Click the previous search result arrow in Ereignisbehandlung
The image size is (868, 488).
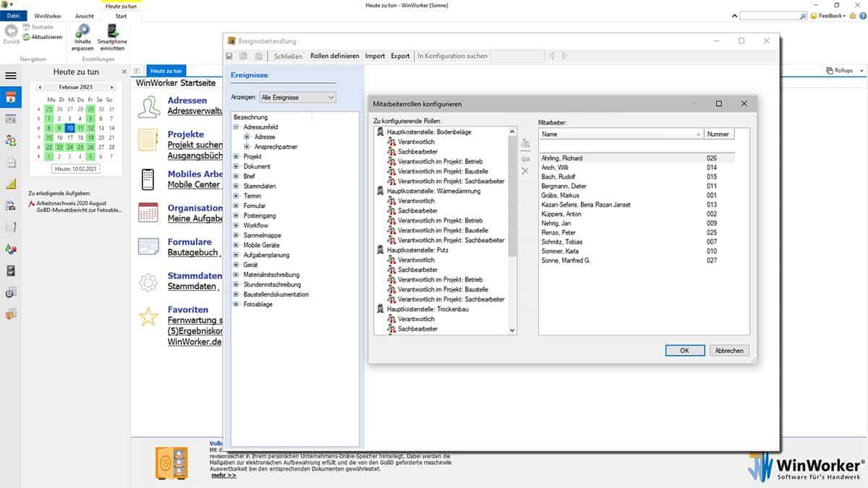coord(551,56)
